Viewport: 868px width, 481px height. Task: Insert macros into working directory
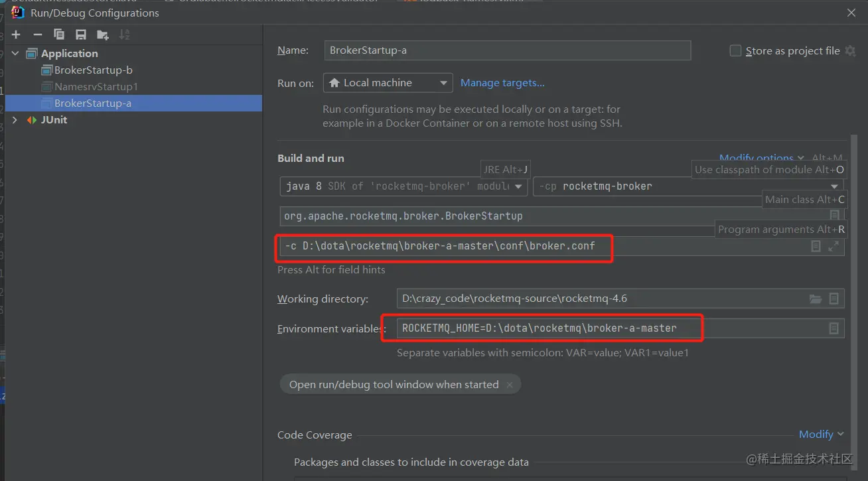pyautogui.click(x=834, y=299)
